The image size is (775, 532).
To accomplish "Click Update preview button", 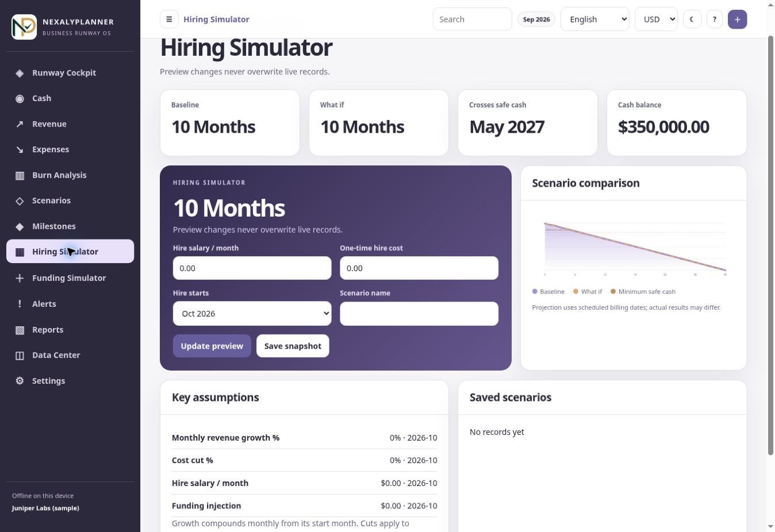I will coord(212,346).
